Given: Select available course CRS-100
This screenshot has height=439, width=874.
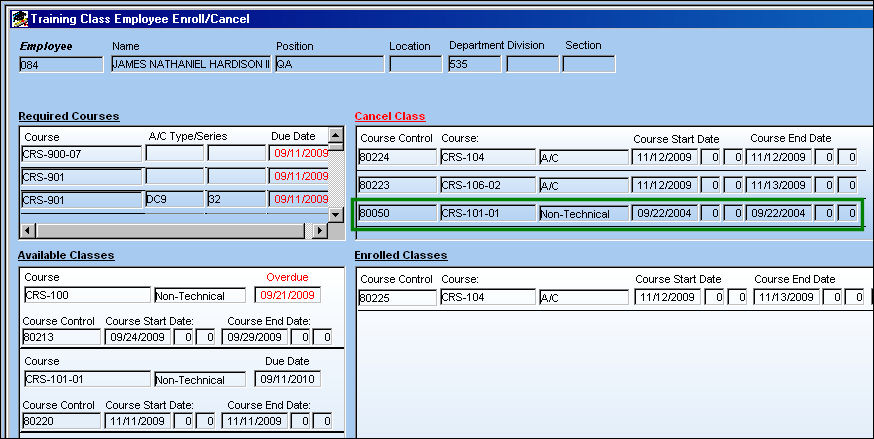Looking at the screenshot, I should click(87, 295).
